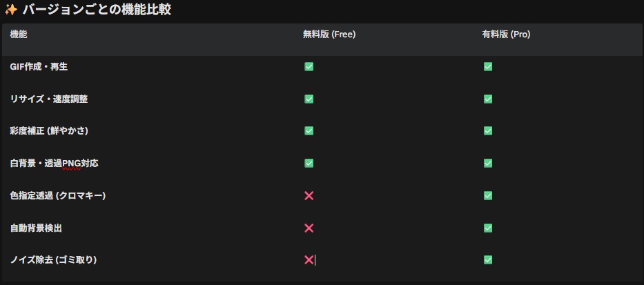
Task: Click the 有料版 (Pro) column header
Action: pos(506,34)
